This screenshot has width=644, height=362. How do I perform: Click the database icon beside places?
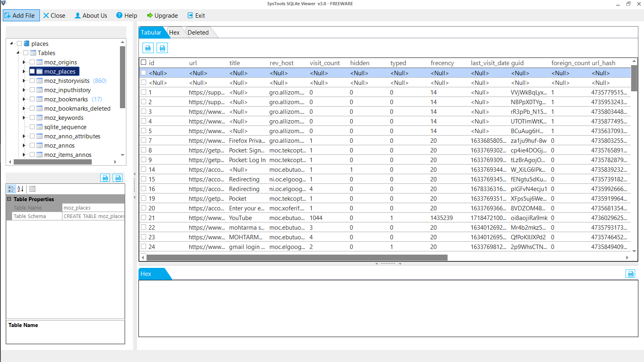[27, 43]
